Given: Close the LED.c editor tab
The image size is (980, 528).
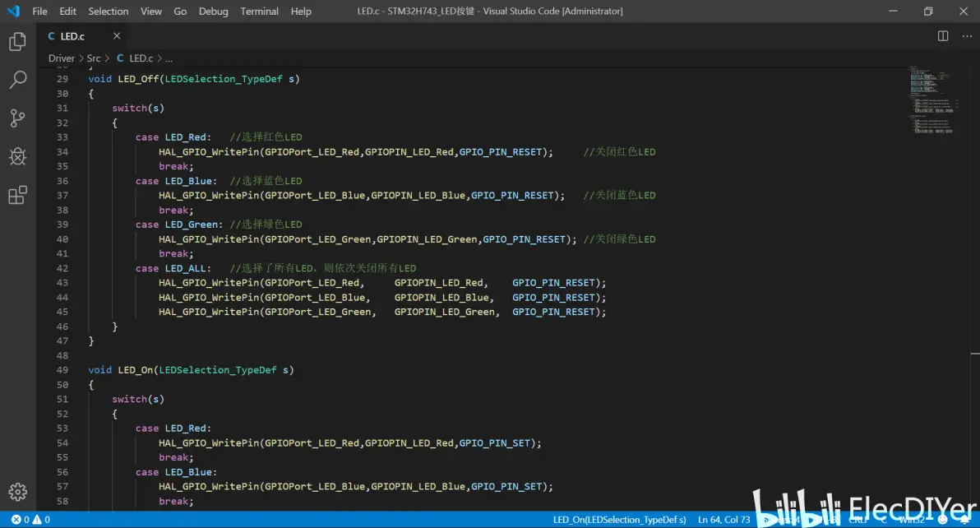Looking at the screenshot, I should [x=117, y=36].
